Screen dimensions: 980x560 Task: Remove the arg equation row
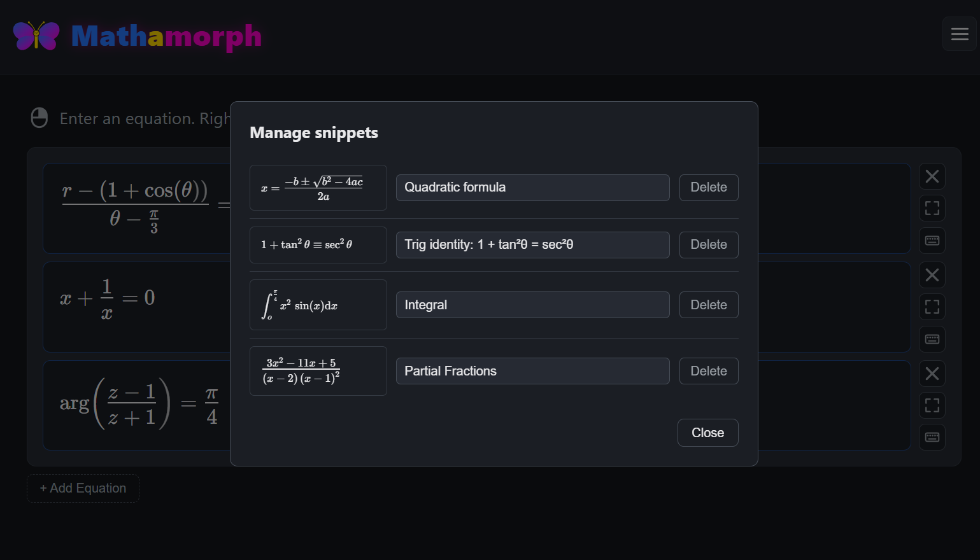[932, 374]
